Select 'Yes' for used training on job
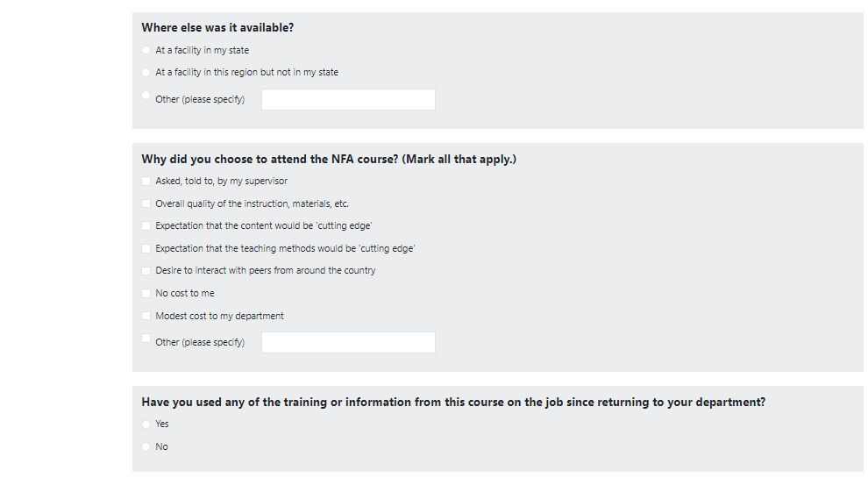 click(146, 424)
